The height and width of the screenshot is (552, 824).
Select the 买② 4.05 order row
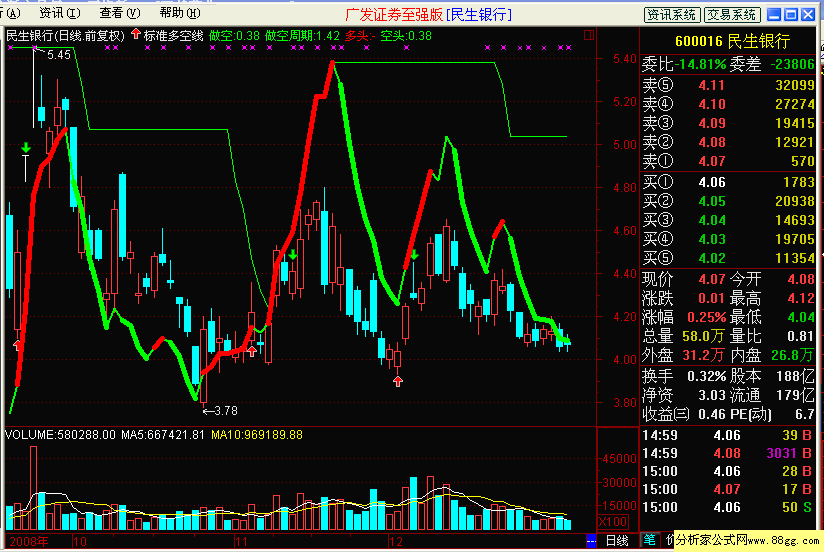728,201
